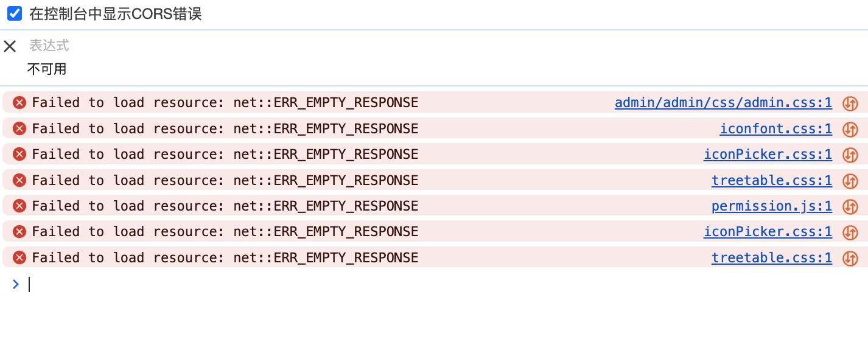Focus the 表达式 live expression field

coord(49,46)
